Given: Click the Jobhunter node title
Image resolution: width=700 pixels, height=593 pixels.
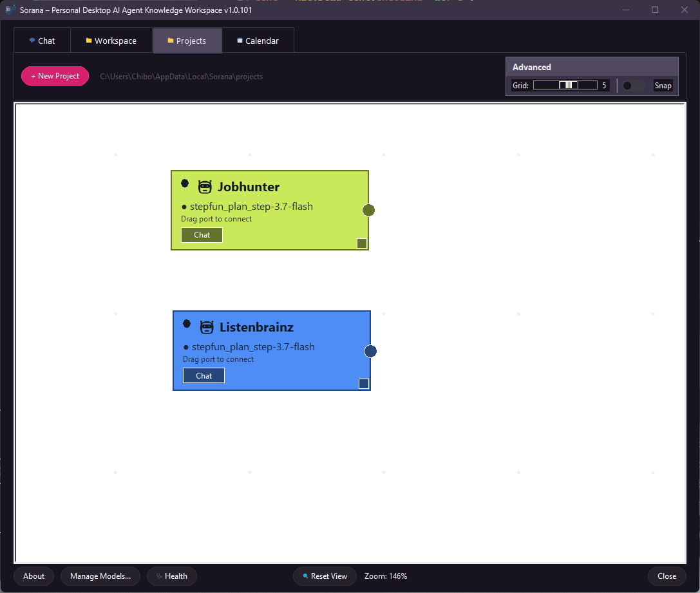Looking at the screenshot, I should (249, 187).
